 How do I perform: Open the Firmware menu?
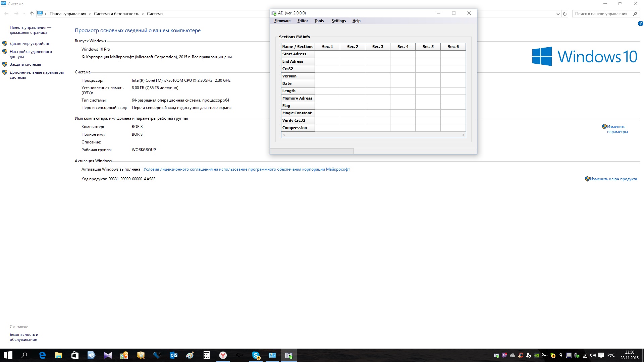click(x=282, y=21)
